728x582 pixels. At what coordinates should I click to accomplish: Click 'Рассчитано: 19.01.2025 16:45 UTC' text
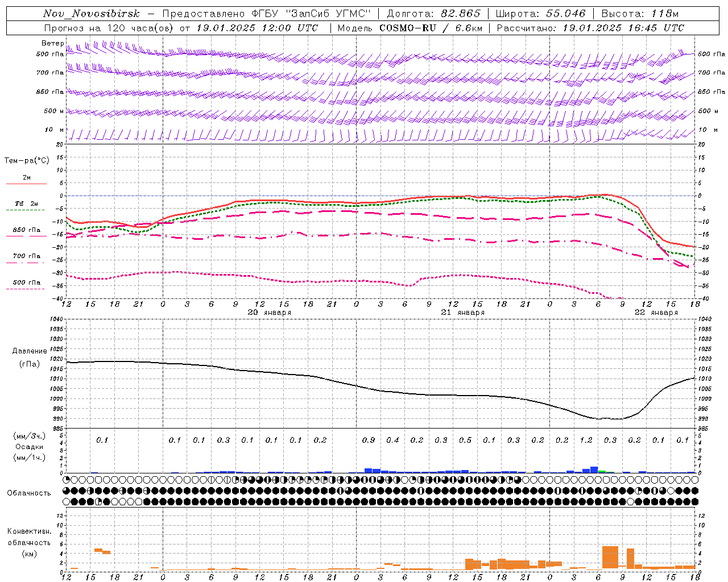590,28
